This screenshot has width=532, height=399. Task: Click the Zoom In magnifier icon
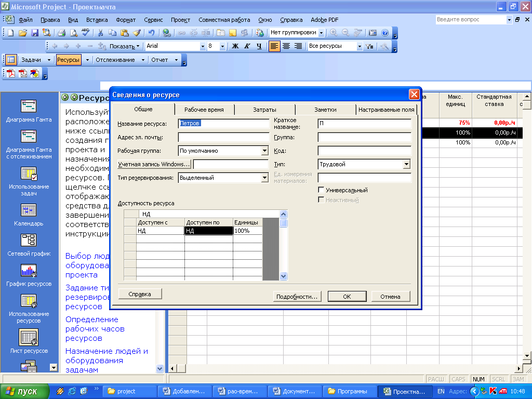334,33
